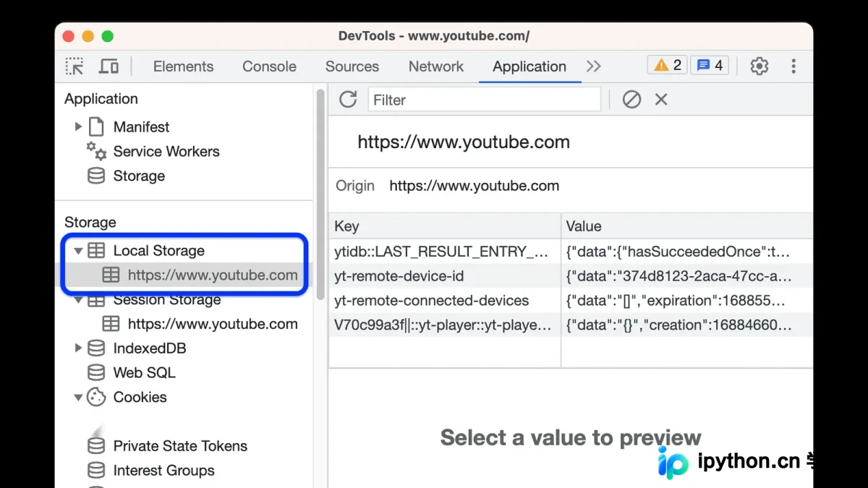Toggle the device toolbar icon
This screenshot has height=488, width=868.
109,67
